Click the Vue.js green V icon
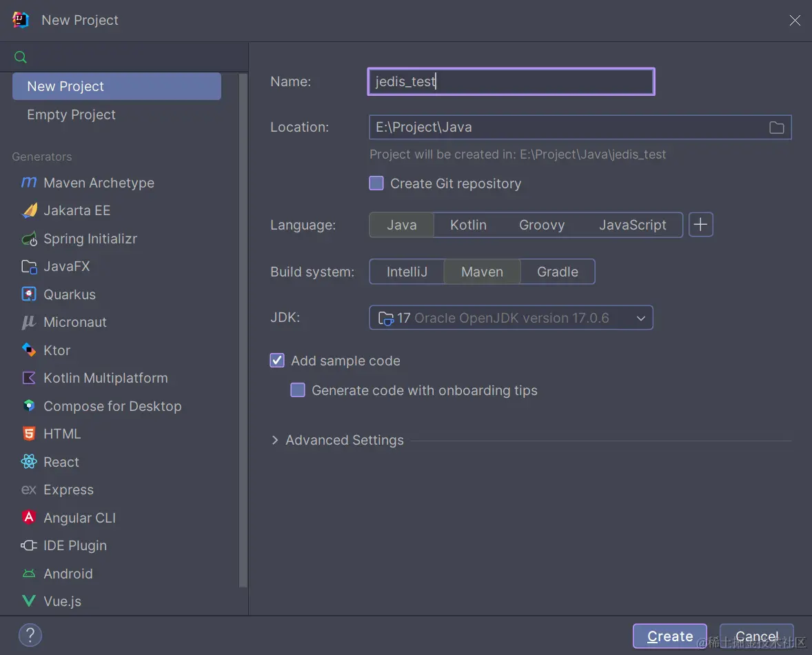Screen dimensions: 812x655 (x=29, y=601)
